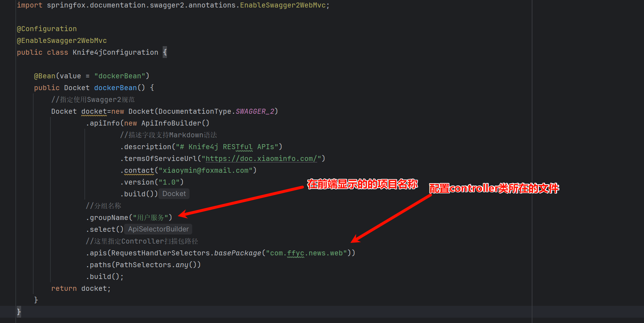Click the @Bean annotation text

pos(45,76)
